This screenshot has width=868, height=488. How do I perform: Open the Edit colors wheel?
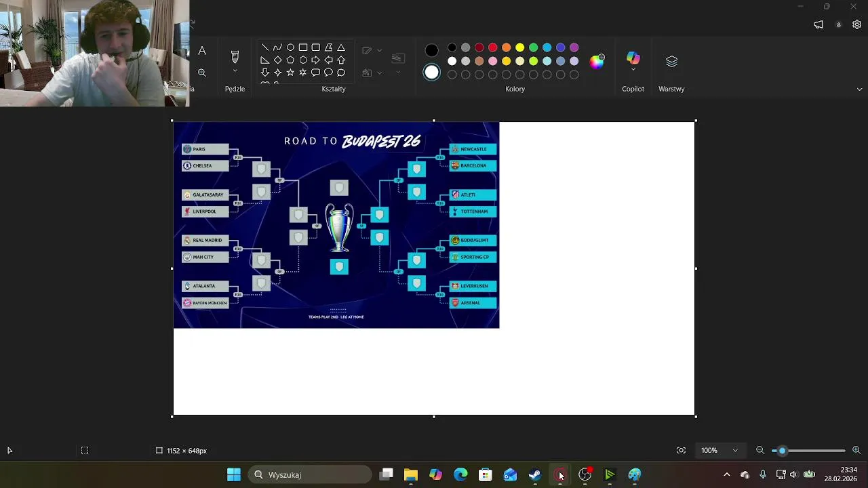pos(597,62)
